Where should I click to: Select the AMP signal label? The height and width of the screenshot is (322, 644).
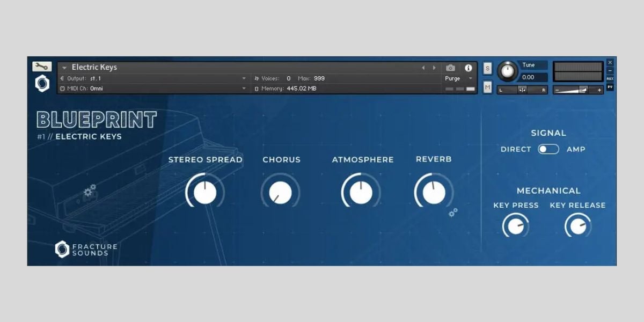coord(576,149)
